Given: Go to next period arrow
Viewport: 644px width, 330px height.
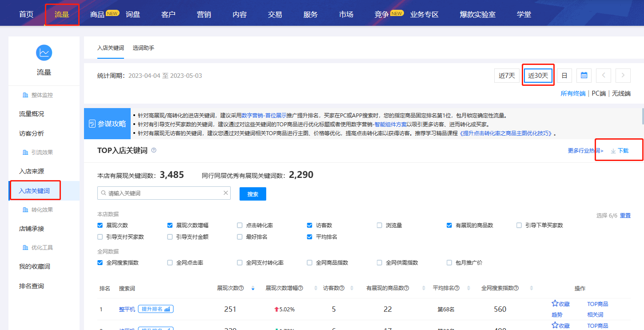Looking at the screenshot, I should pyautogui.click(x=623, y=76).
